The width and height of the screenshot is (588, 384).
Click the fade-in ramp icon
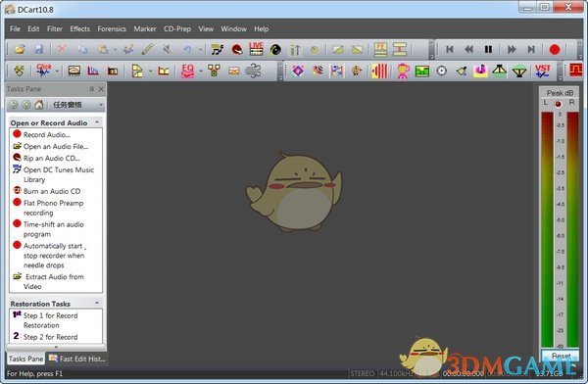337,50
